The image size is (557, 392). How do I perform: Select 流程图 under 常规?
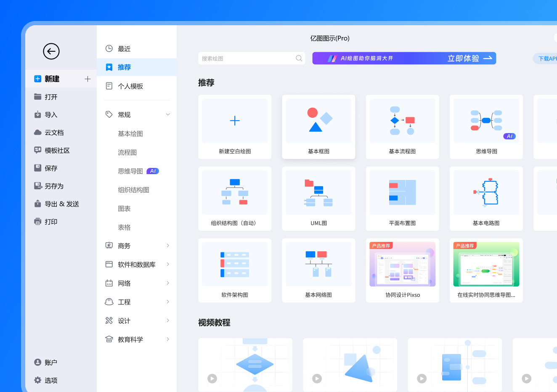click(127, 152)
